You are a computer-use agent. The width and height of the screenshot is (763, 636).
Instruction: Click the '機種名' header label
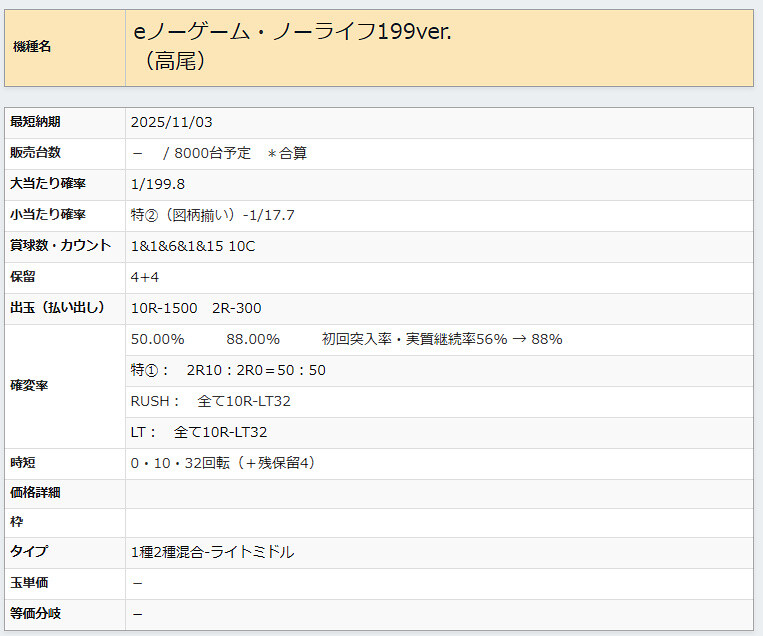32,47
